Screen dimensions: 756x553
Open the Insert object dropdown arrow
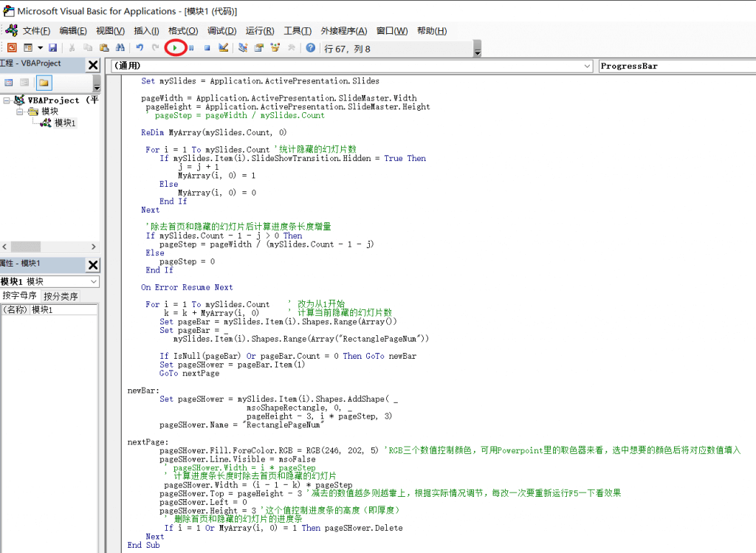point(40,48)
